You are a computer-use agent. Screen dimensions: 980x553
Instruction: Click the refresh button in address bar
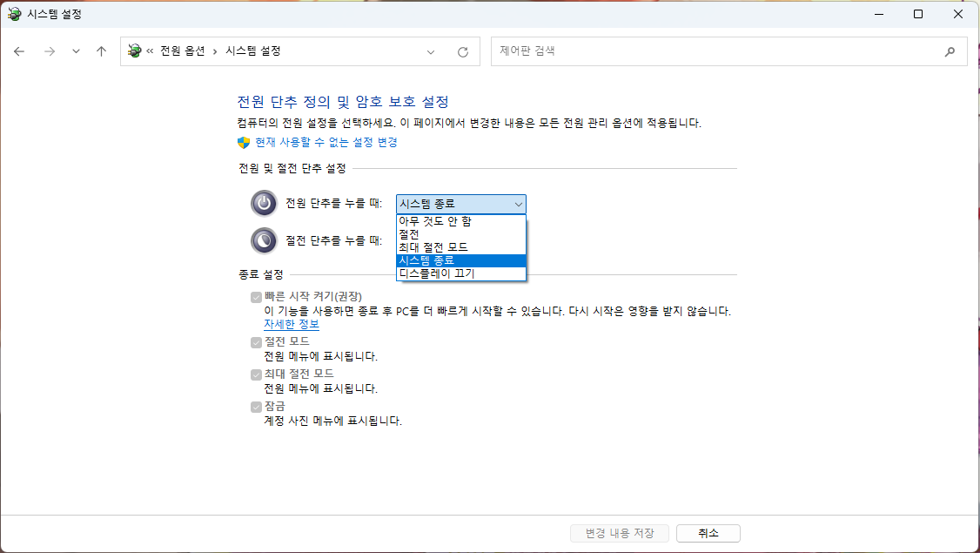click(x=463, y=51)
